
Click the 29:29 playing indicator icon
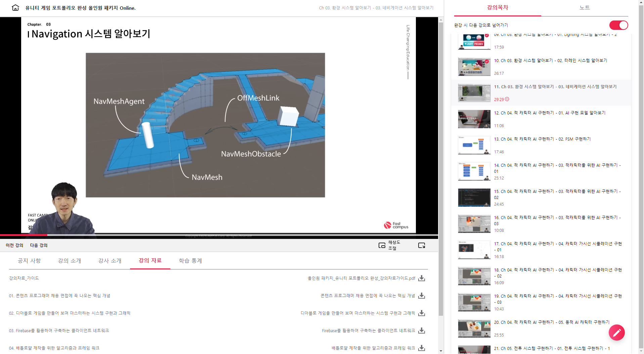tap(507, 99)
